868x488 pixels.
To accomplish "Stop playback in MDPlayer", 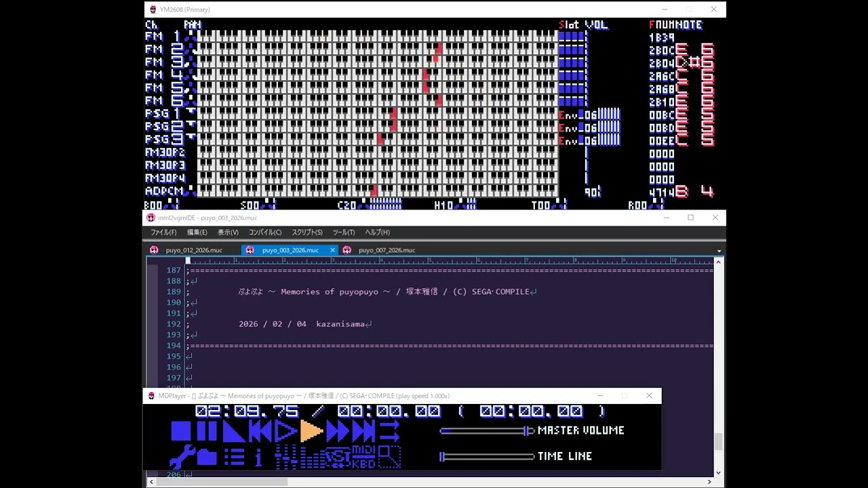I will click(x=181, y=431).
